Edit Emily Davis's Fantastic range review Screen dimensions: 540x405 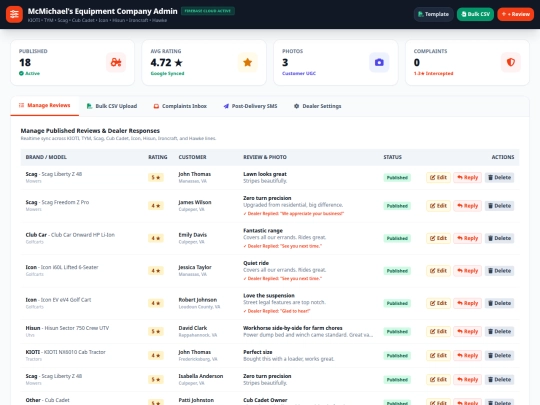tap(438, 238)
